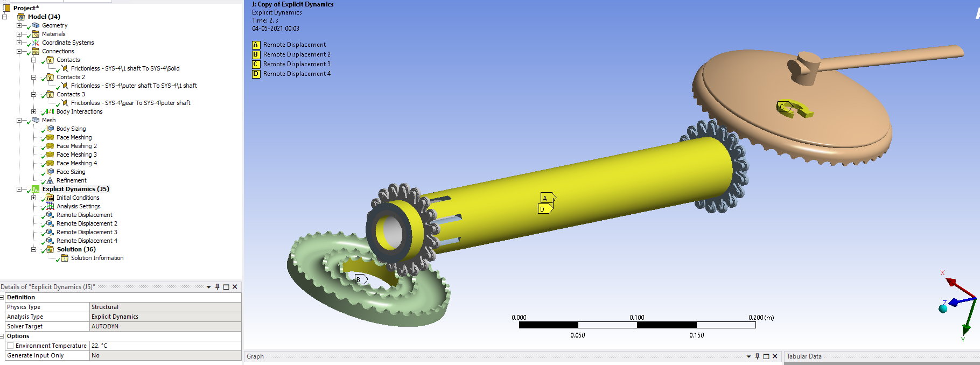
Task: Select Remote Displacement 4 in the tree
Action: [x=87, y=241]
